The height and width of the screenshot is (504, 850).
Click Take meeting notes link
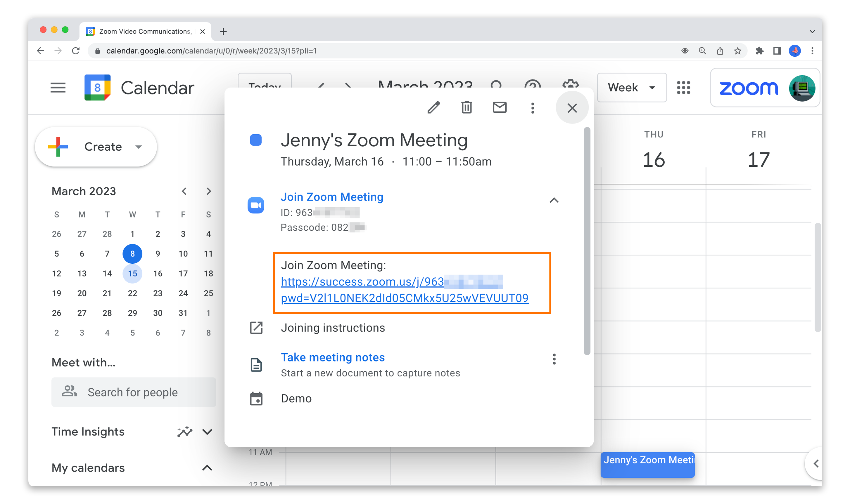pos(332,357)
